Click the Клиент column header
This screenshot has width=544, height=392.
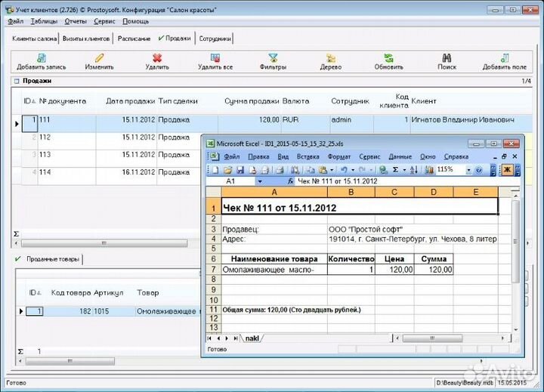(x=424, y=101)
